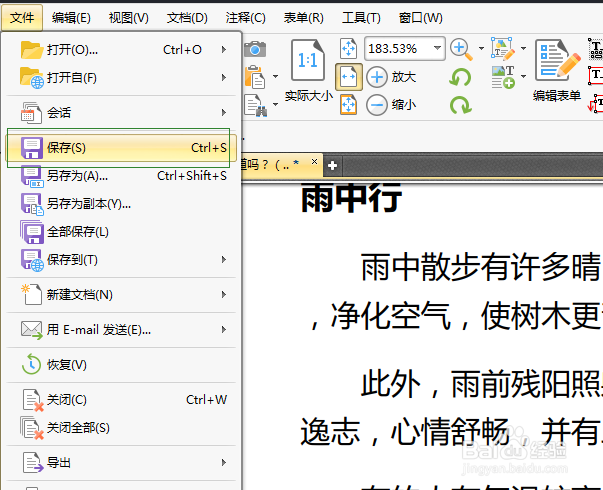Choose 关闭(C) menu entry
The image size is (603, 490).
point(121,400)
